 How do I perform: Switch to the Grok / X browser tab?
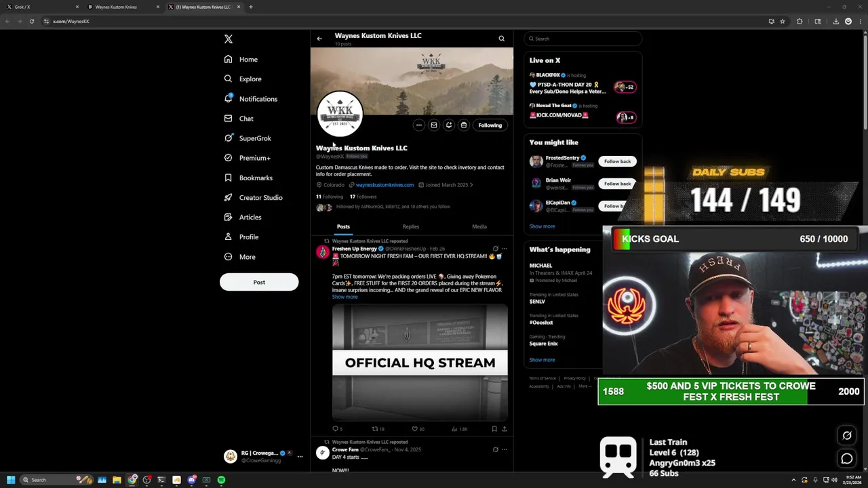(x=41, y=7)
